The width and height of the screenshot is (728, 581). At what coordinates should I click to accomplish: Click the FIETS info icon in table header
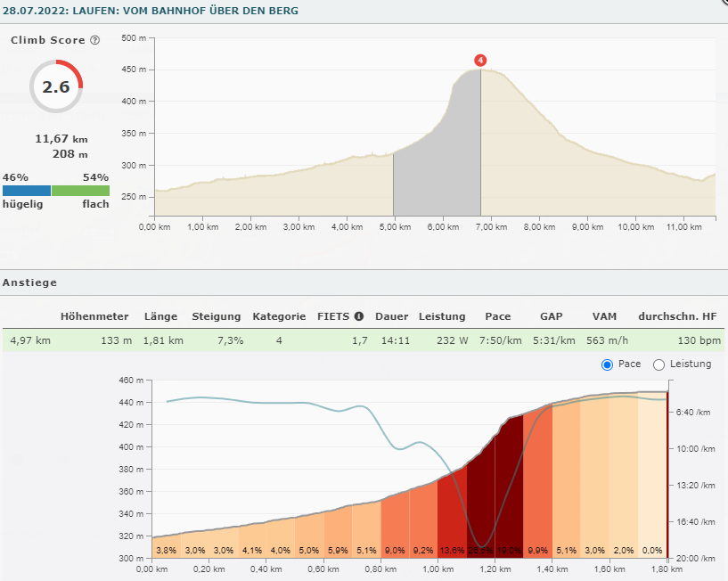pyautogui.click(x=359, y=316)
